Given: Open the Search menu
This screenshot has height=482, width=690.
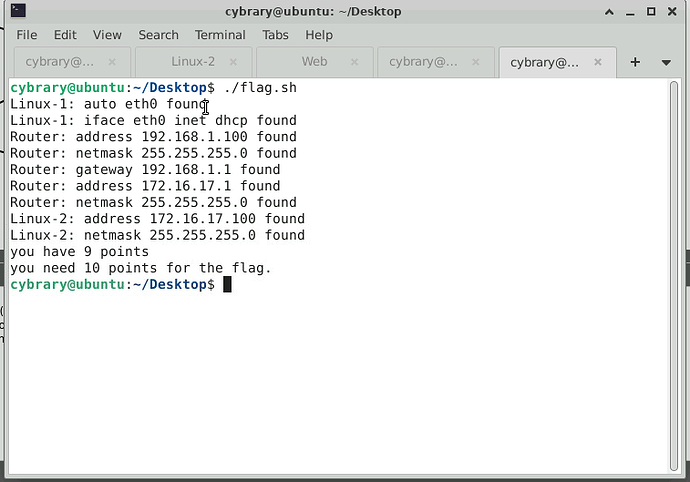Looking at the screenshot, I should [158, 34].
